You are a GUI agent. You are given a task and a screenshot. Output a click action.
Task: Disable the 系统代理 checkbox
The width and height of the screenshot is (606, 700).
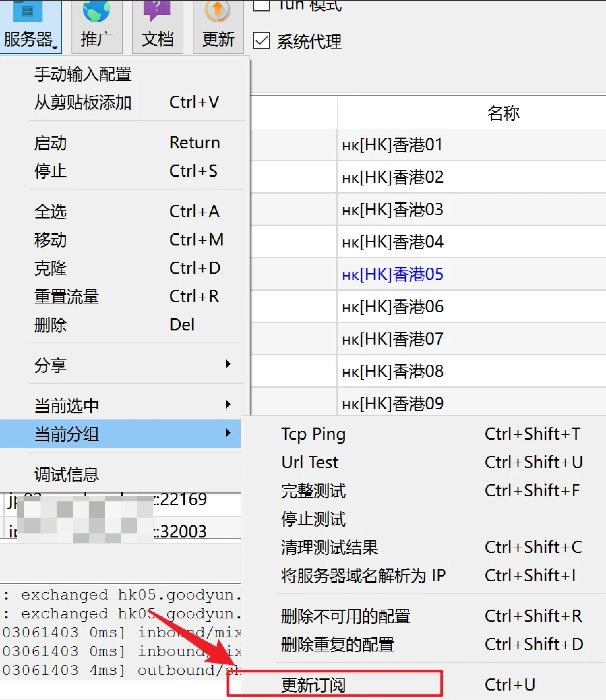(262, 41)
